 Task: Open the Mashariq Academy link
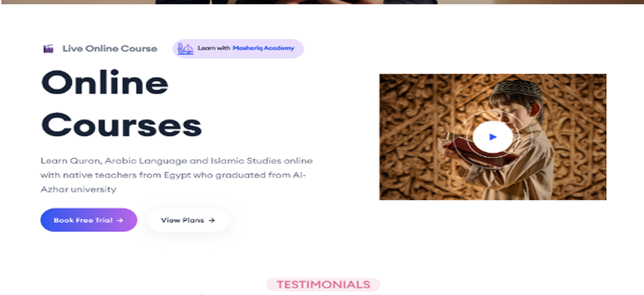coord(263,48)
